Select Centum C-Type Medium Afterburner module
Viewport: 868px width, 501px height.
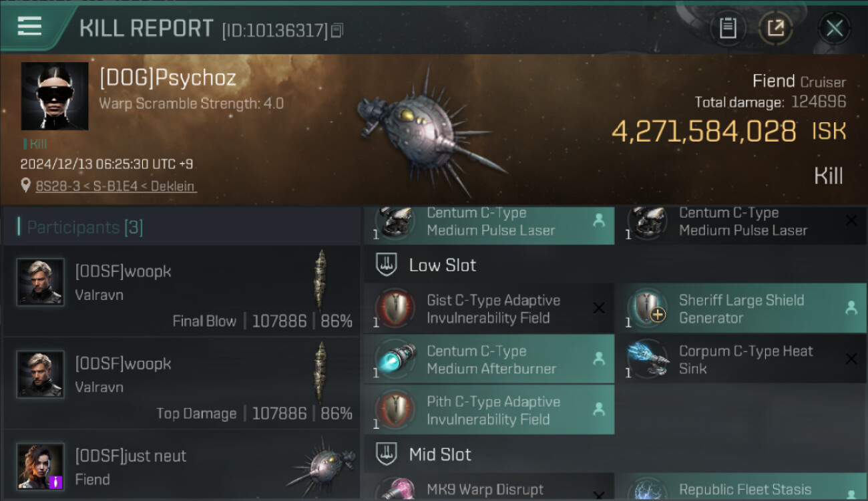pos(489,359)
